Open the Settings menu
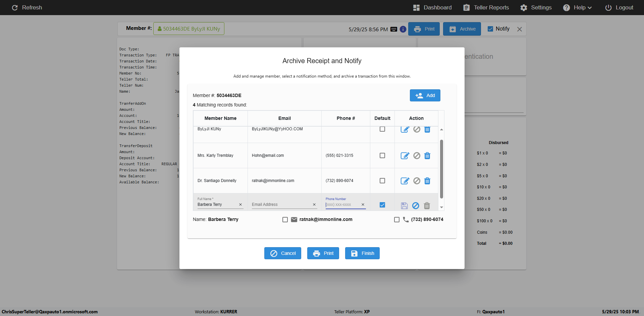This screenshot has height=316, width=644. point(536,7)
